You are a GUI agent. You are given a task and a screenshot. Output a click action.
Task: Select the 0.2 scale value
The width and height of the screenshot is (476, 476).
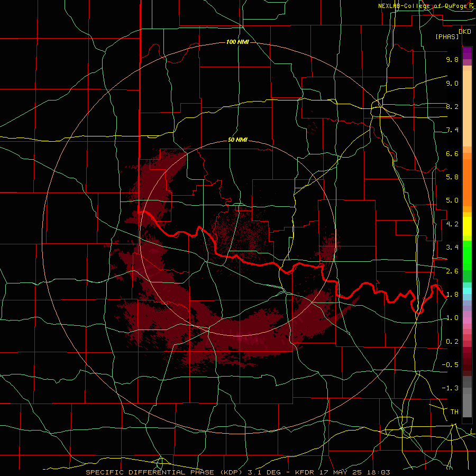coord(452,342)
